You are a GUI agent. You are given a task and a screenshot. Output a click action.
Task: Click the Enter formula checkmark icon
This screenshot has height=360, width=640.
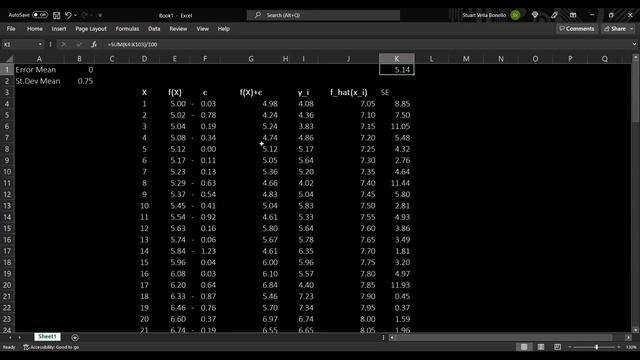(79, 44)
